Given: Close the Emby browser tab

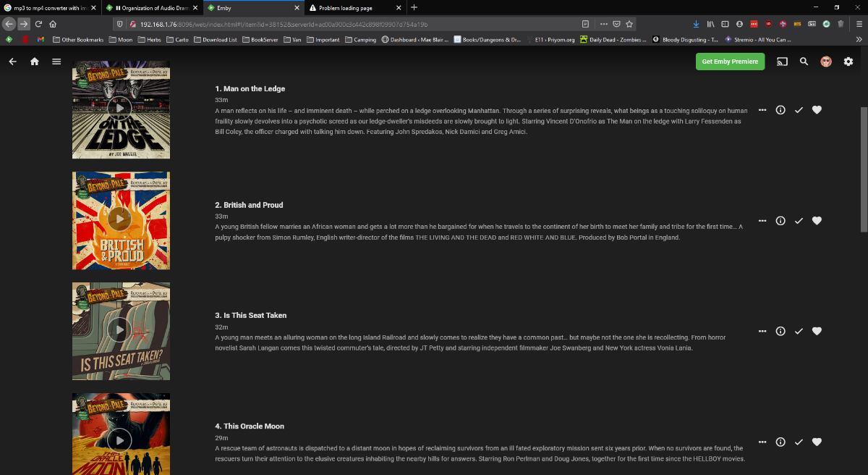Looking at the screenshot, I should coord(296,7).
